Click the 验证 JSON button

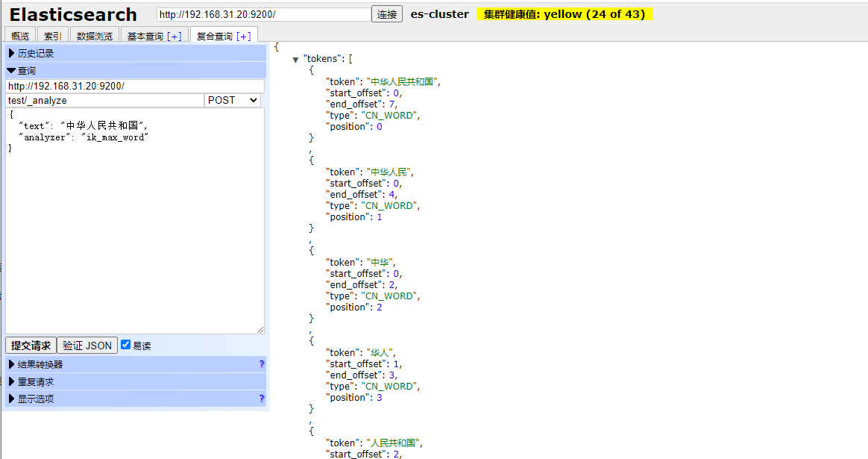tap(87, 346)
